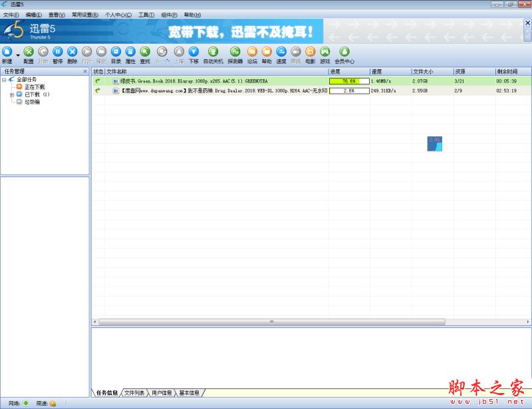Open the 常用设置(R) menu
The height and width of the screenshot is (409, 532).
[x=85, y=15]
